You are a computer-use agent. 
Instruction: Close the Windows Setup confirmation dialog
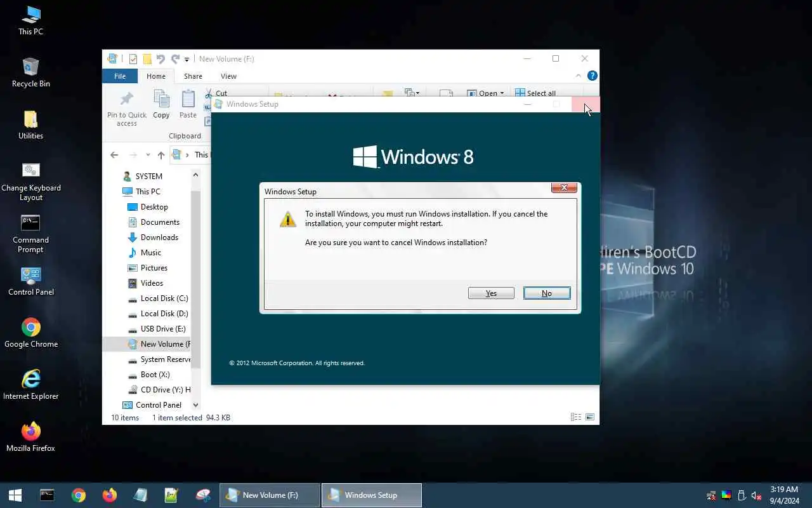click(564, 187)
